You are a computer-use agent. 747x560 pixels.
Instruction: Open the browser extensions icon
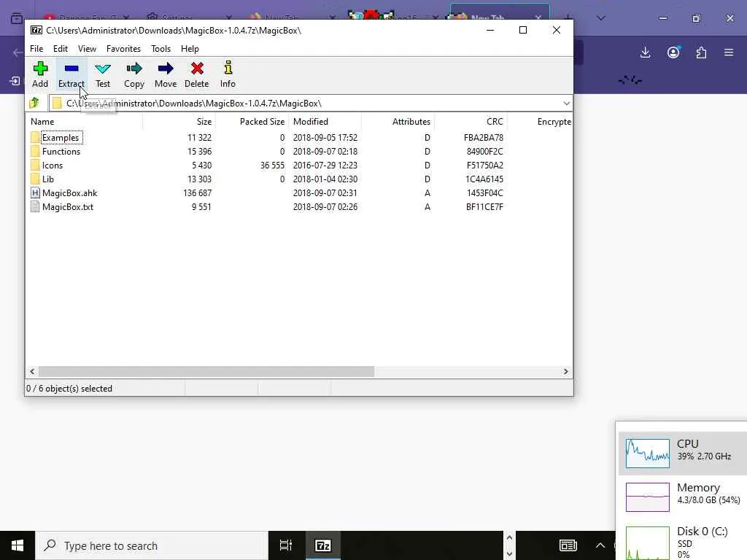pos(701,52)
